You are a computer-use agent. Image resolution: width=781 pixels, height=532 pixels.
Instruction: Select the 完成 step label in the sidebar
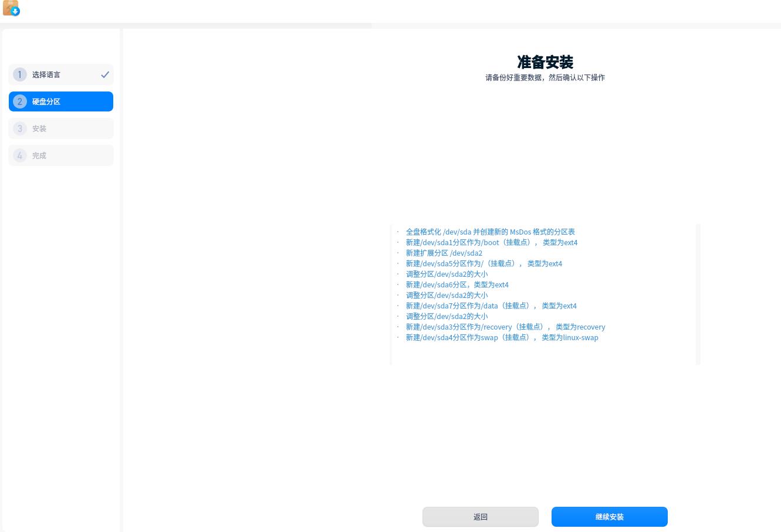click(39, 155)
